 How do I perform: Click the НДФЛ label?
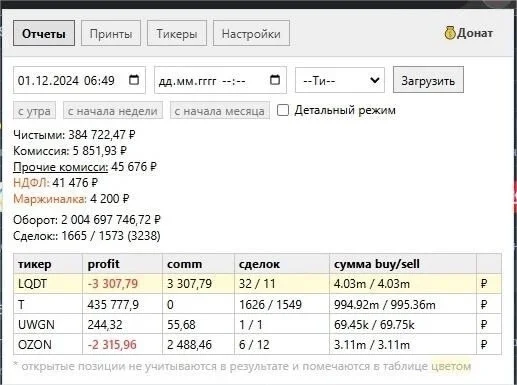pos(31,183)
